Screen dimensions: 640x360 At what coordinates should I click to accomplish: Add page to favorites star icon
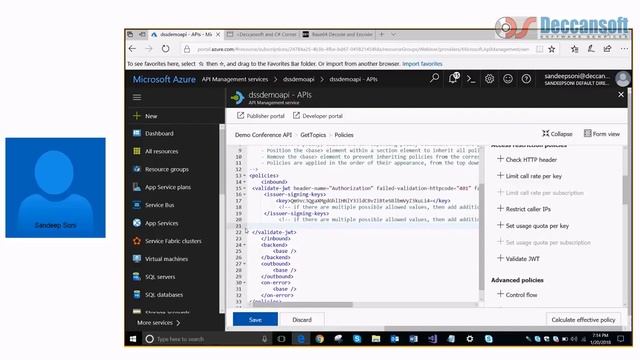coord(551,49)
